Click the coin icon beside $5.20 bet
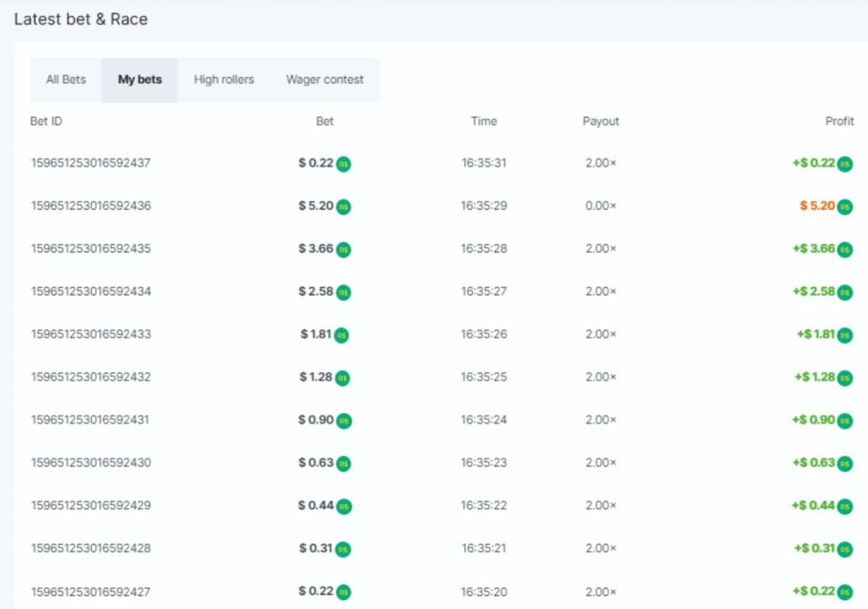Image resolution: width=868 pixels, height=609 pixels. 344,206
